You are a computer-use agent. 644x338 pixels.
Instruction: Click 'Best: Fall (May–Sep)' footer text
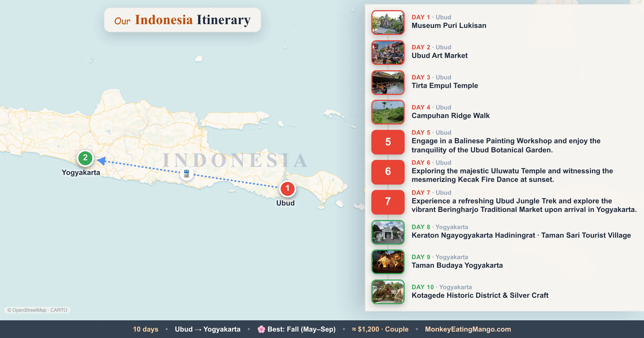[x=302, y=329]
